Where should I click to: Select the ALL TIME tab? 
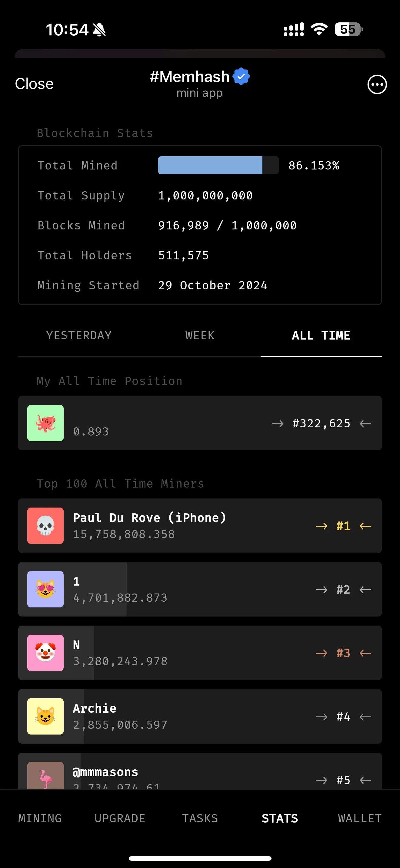click(321, 335)
